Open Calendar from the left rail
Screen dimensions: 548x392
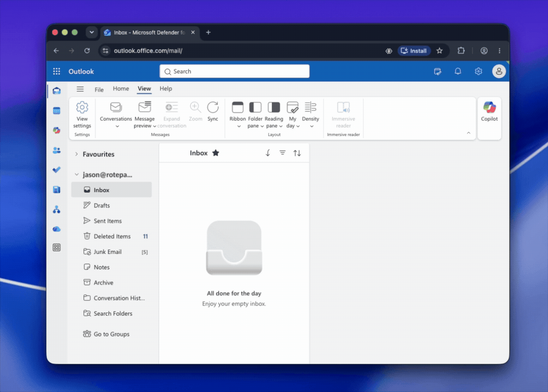coord(57,111)
